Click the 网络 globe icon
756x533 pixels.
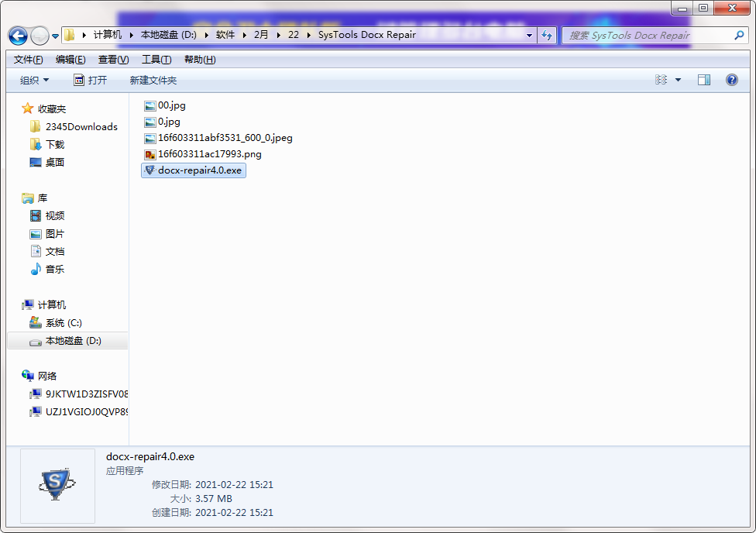click(x=27, y=376)
